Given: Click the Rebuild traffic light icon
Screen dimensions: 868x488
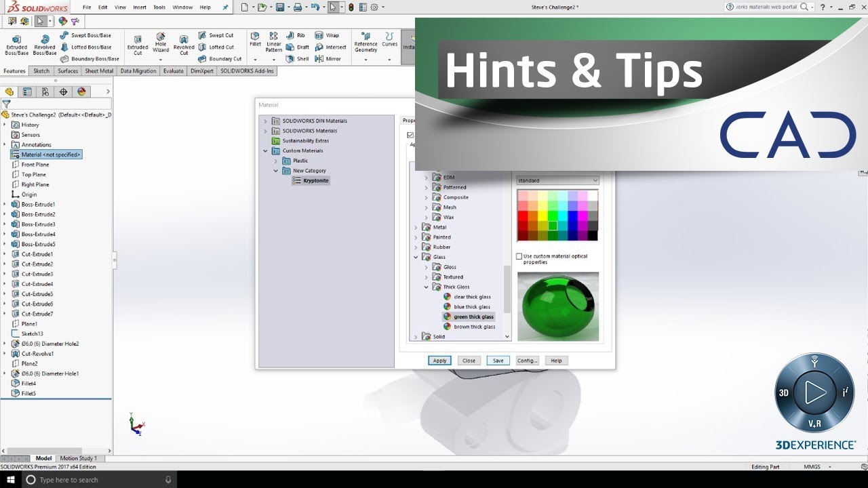Looking at the screenshot, I should click(x=351, y=7).
